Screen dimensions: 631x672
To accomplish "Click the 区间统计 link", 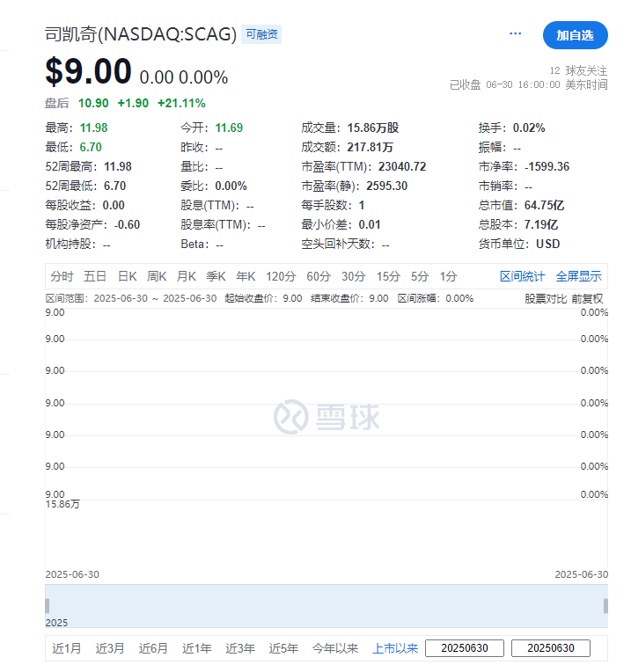I will pyautogui.click(x=522, y=276).
